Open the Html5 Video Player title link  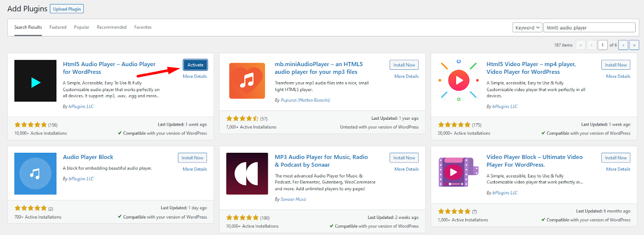coord(531,68)
